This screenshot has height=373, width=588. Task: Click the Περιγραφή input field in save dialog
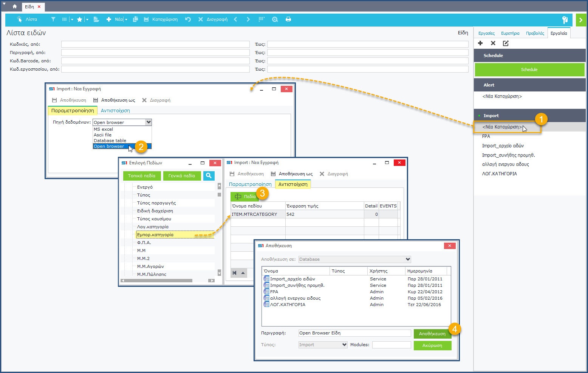click(x=354, y=333)
